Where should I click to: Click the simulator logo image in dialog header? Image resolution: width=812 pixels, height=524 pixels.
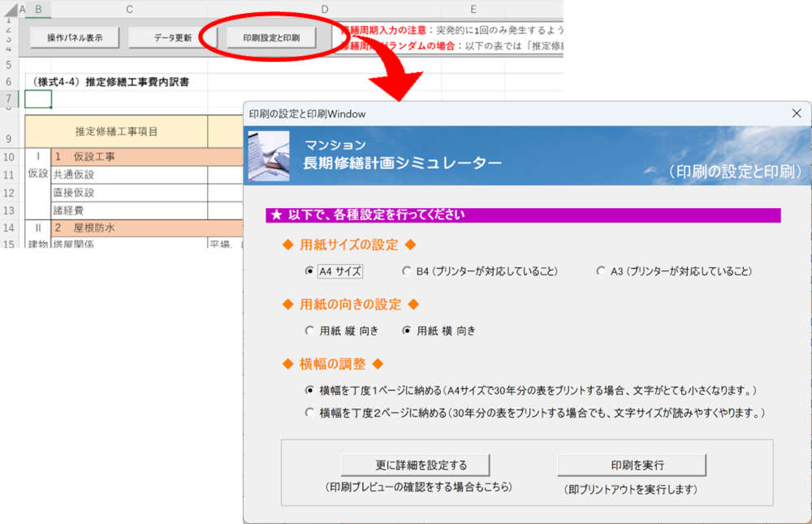coord(269,157)
